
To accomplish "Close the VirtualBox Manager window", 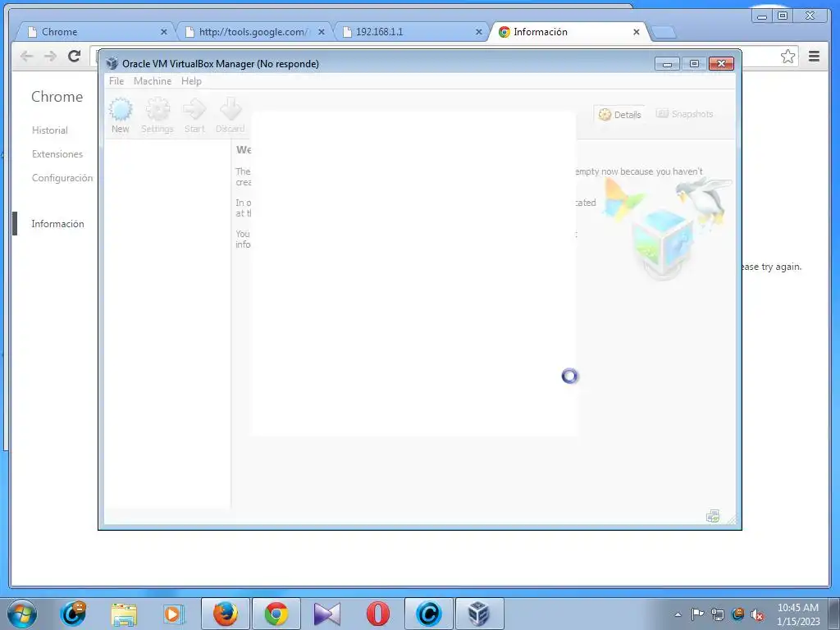I will [x=721, y=64].
